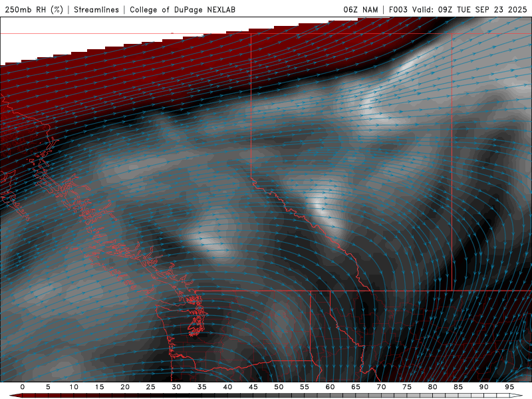Click the 50 tick label on color scale
The image size is (532, 399).
coord(279,387)
